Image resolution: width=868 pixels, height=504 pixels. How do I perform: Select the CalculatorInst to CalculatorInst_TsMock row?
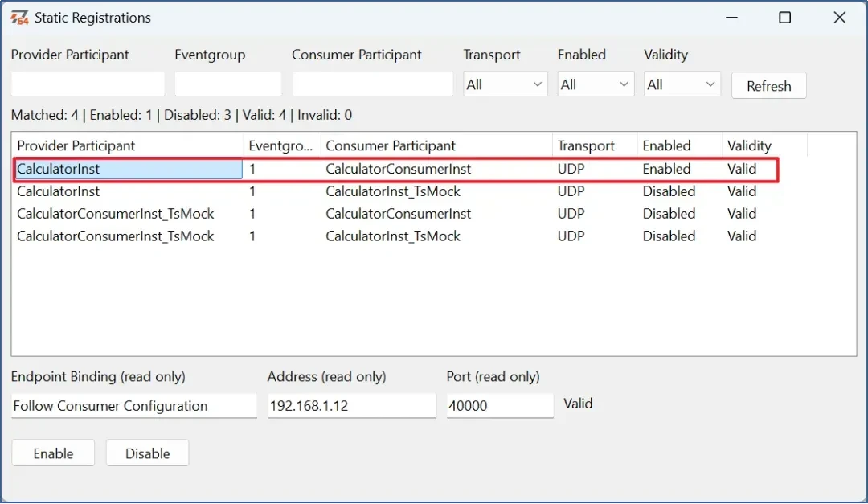(x=396, y=191)
